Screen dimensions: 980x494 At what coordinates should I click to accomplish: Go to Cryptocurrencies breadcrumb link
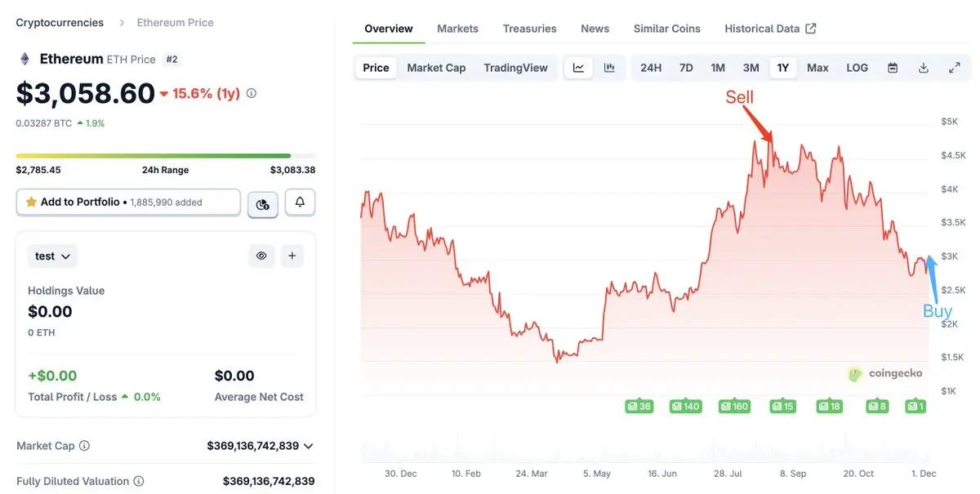(60, 23)
